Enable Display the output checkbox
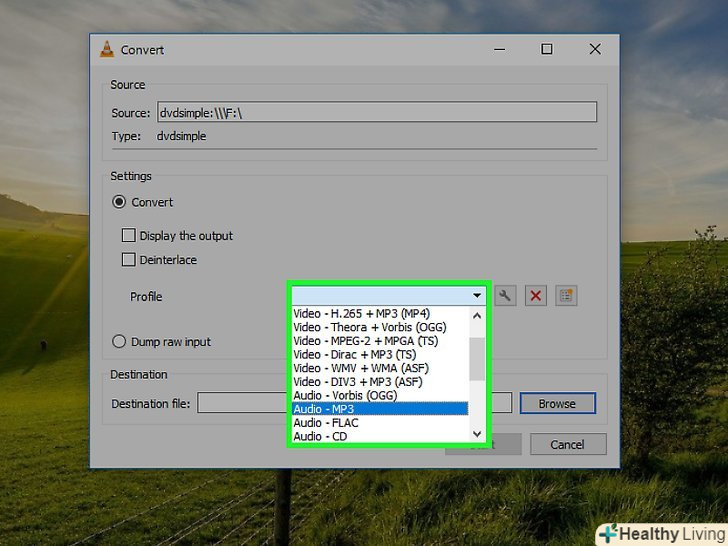 click(129, 235)
